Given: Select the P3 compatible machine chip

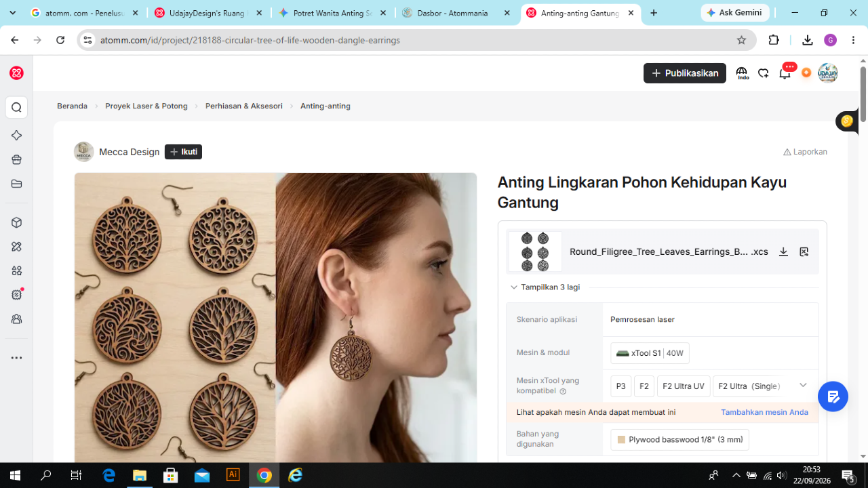Looking at the screenshot, I should click(x=621, y=386).
